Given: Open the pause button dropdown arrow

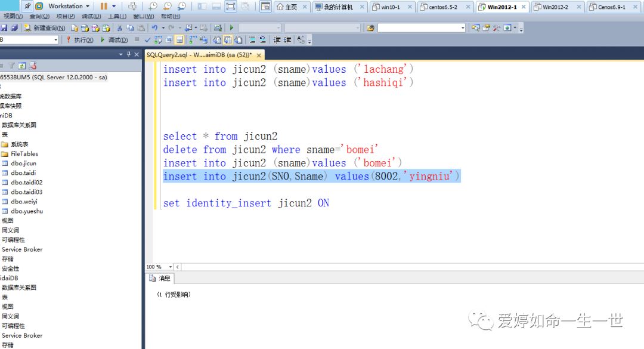Looking at the screenshot, I should [x=114, y=6].
